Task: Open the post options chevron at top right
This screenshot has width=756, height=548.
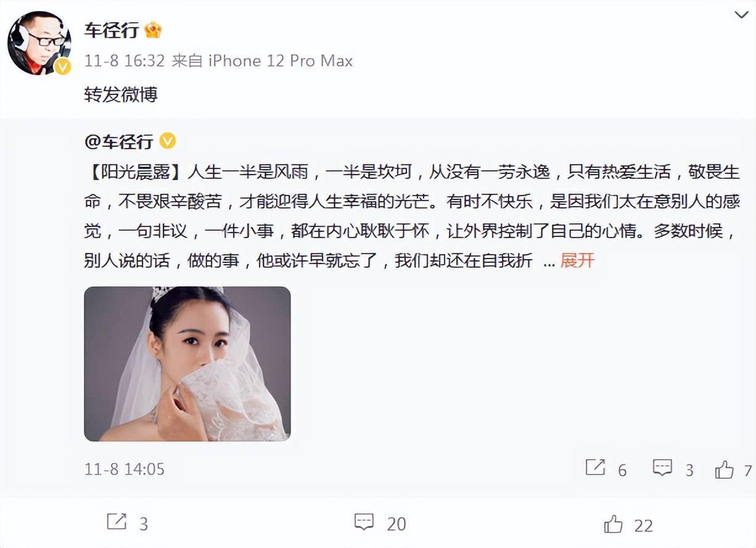Action: (x=742, y=14)
